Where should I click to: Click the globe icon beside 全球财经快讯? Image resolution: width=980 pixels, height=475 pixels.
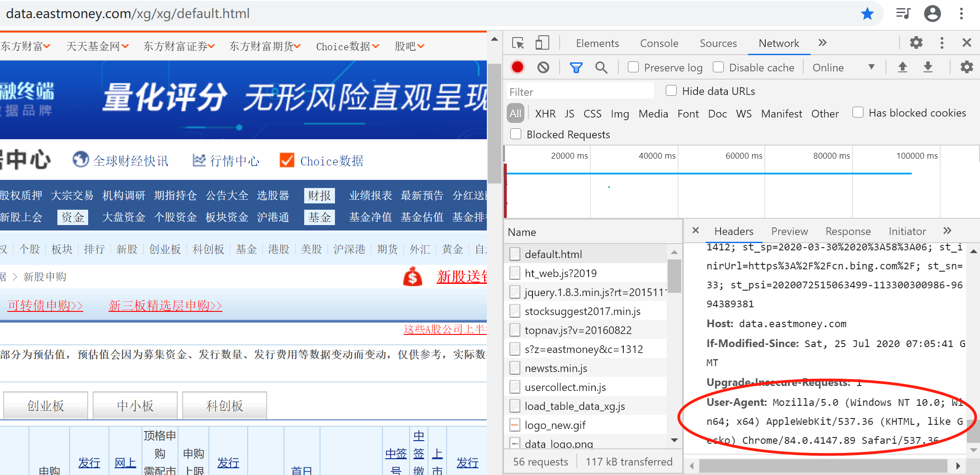click(x=81, y=160)
